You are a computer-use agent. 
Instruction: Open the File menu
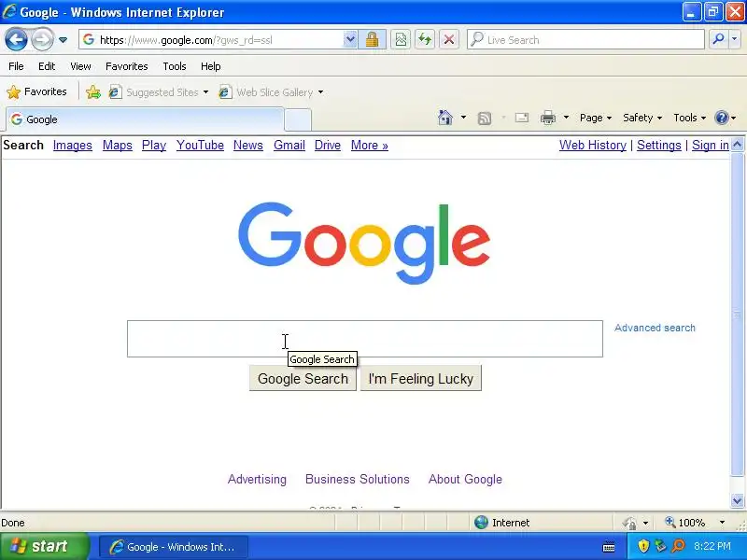coord(16,66)
